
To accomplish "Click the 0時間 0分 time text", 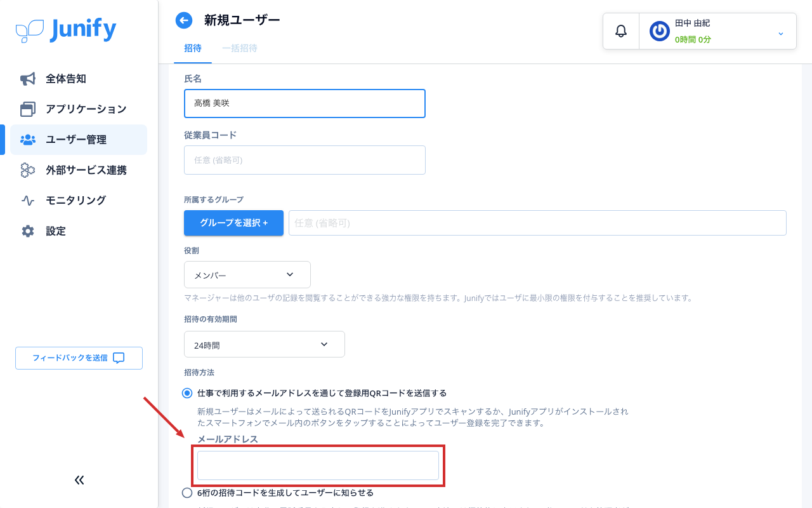I will point(693,39).
